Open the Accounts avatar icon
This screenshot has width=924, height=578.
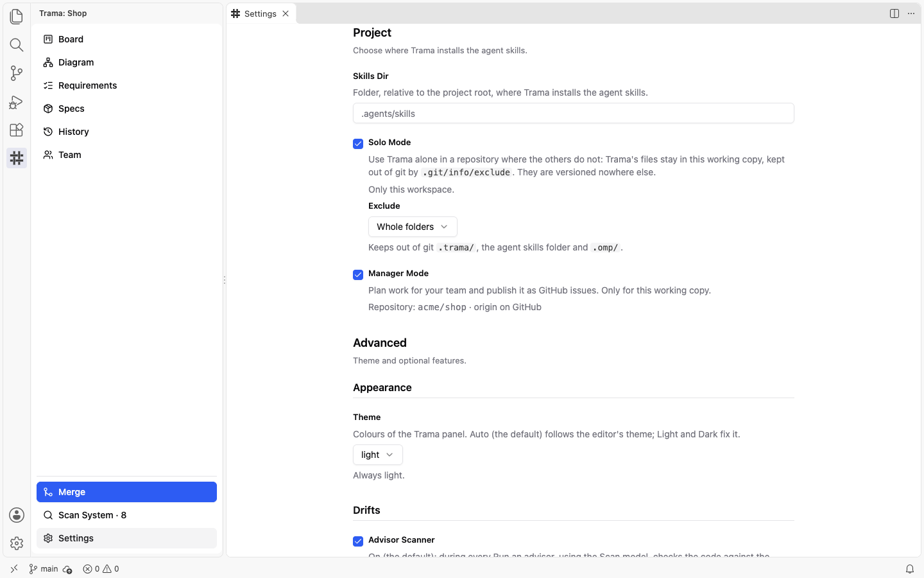[17, 515]
